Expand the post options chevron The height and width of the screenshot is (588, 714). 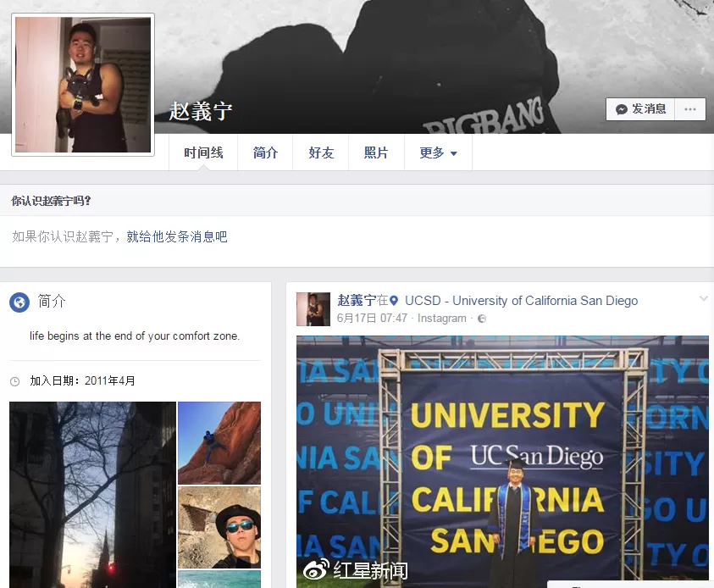pos(704,299)
